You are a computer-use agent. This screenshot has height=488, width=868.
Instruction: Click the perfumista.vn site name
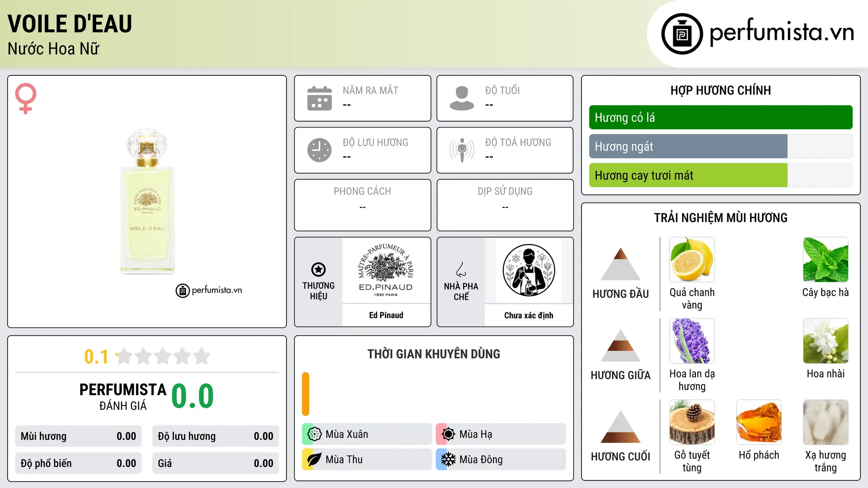(x=782, y=32)
